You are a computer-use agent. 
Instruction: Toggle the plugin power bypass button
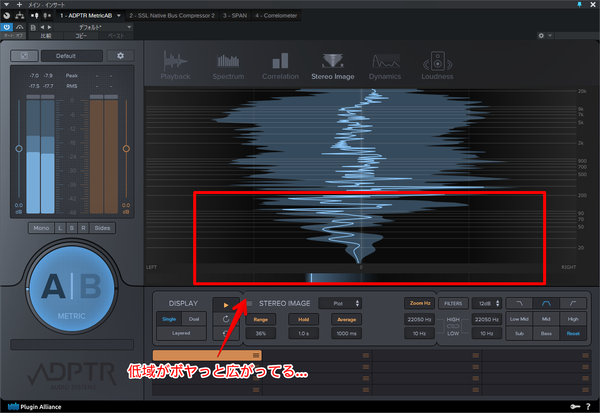coord(7,27)
